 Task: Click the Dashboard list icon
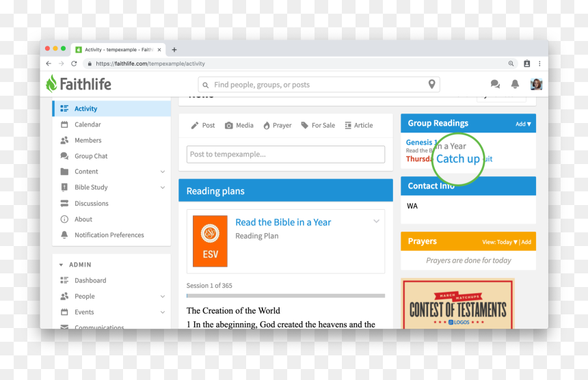coord(64,280)
